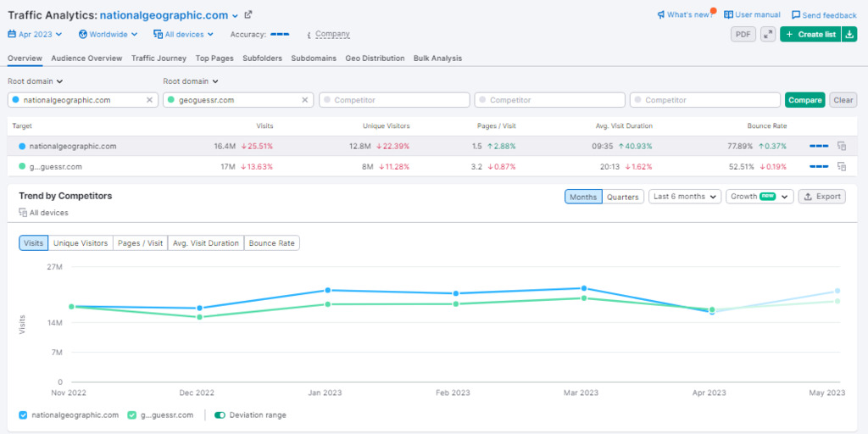Select the Quarters period toggle
The height and width of the screenshot is (434, 868).
tap(623, 197)
